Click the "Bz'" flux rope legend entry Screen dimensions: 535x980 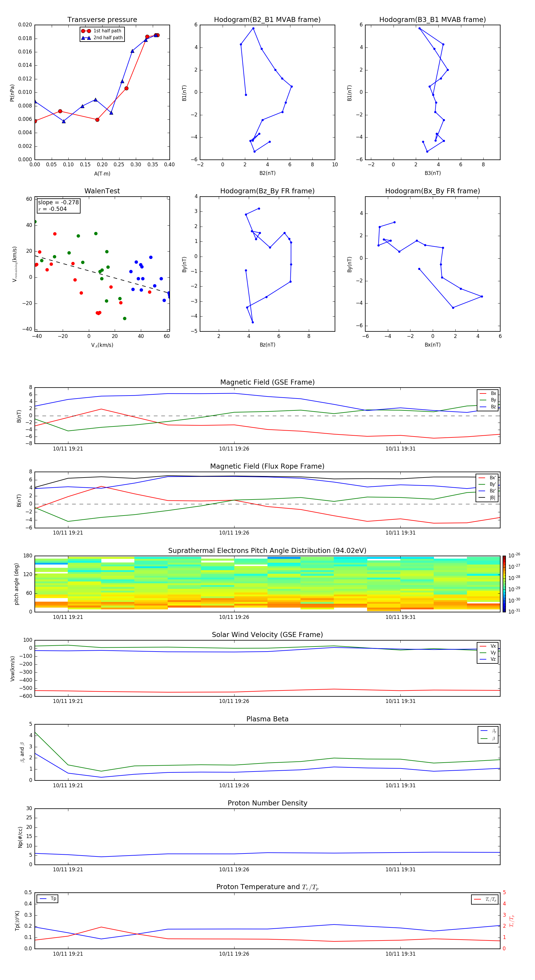[x=487, y=491]
